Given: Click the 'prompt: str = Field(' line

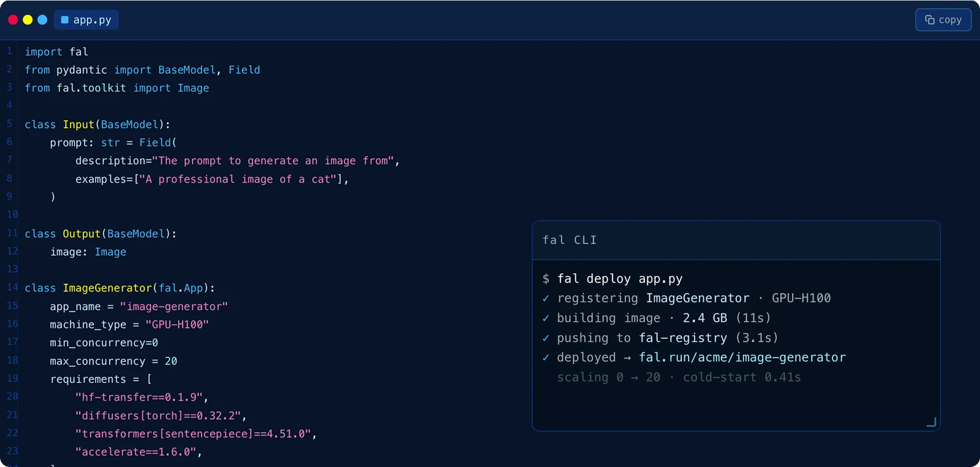Looking at the screenshot, I should click(x=113, y=143).
